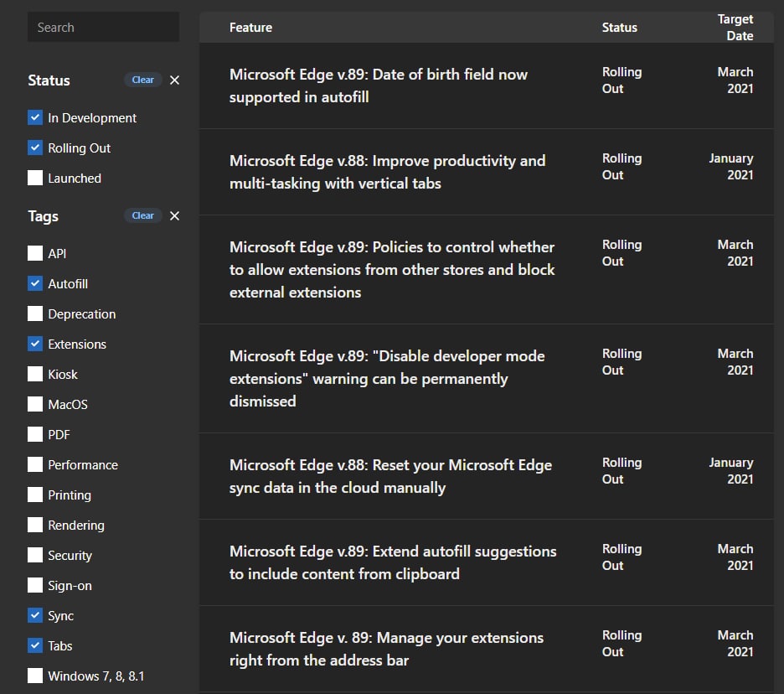Sort by the Target Date column header
This screenshot has width=784, height=694.
pyautogui.click(x=735, y=28)
